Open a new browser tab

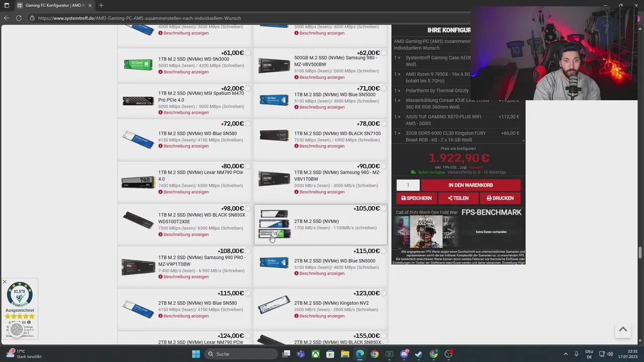coord(101,6)
